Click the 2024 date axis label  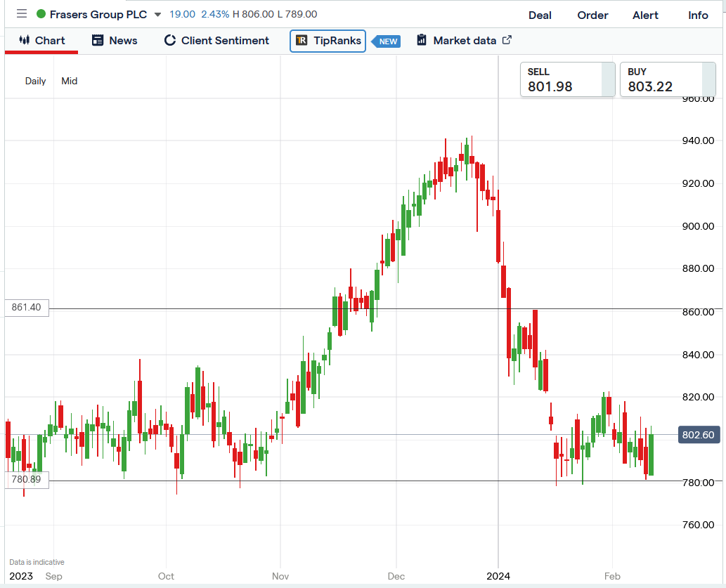coord(498,577)
